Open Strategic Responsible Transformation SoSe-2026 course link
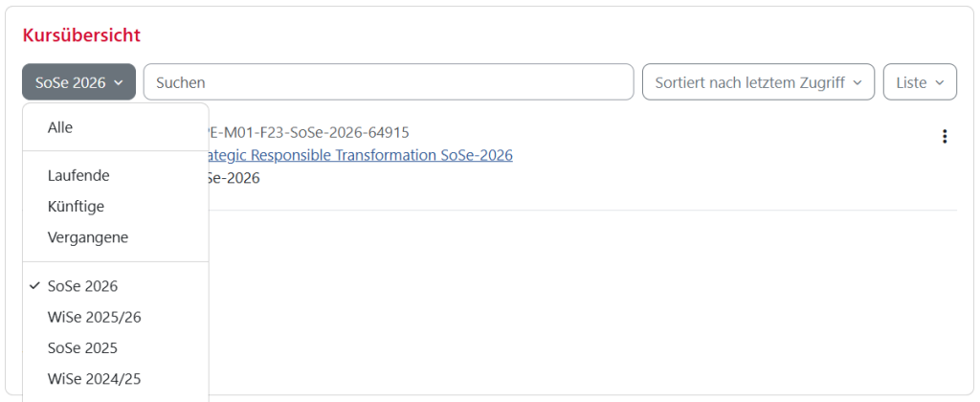Viewport: 980px width, 402px height. click(360, 155)
